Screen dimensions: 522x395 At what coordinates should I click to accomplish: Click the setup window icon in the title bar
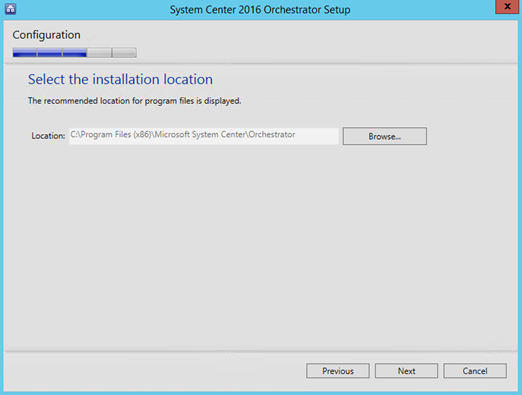tap(10, 9)
